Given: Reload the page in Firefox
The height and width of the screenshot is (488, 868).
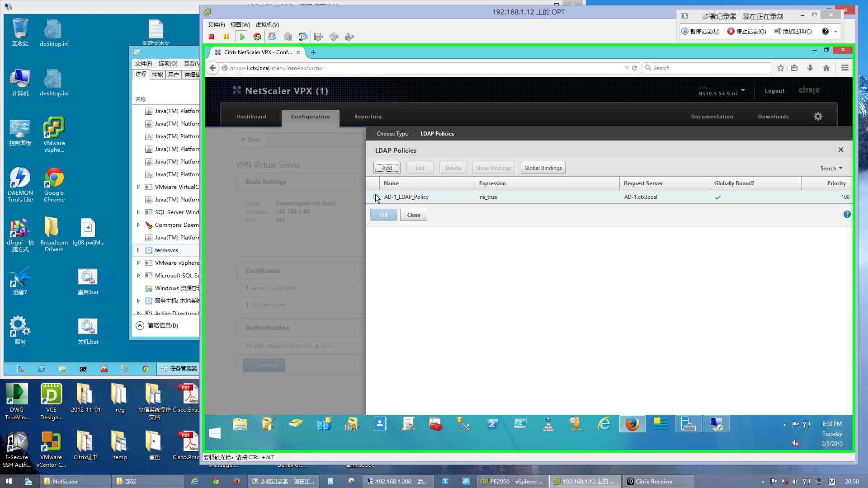Looking at the screenshot, I should point(635,68).
